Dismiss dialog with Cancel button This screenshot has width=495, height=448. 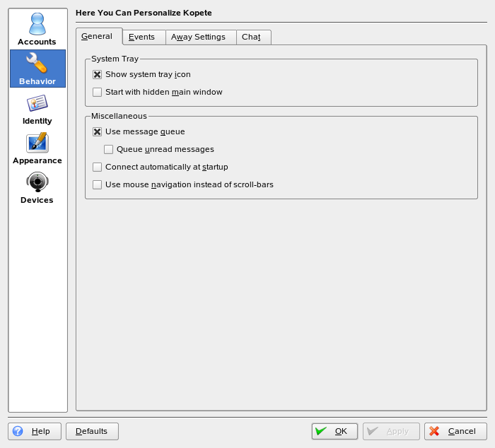[455, 431]
